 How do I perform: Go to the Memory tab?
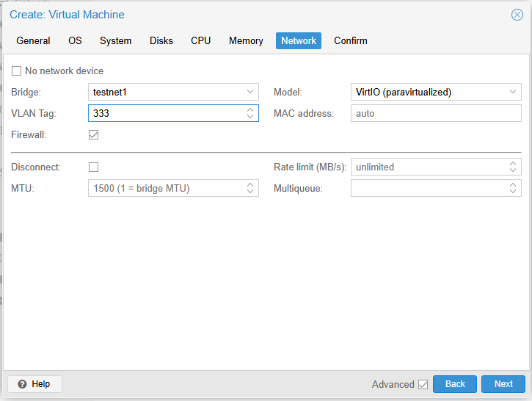[246, 40]
